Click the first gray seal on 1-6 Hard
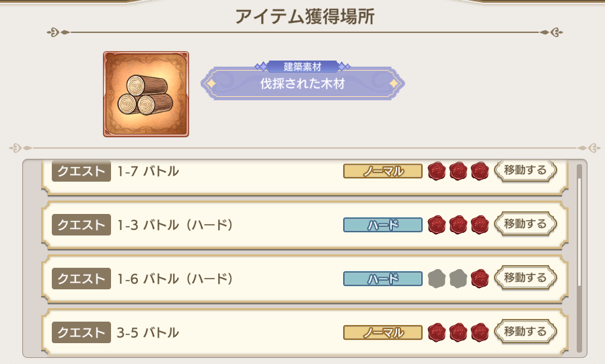 (437, 278)
